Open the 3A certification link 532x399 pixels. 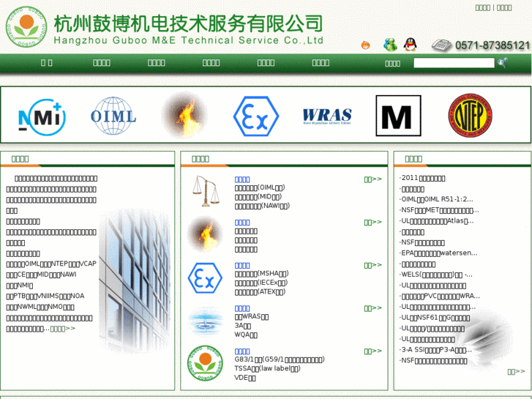pyautogui.click(x=243, y=326)
